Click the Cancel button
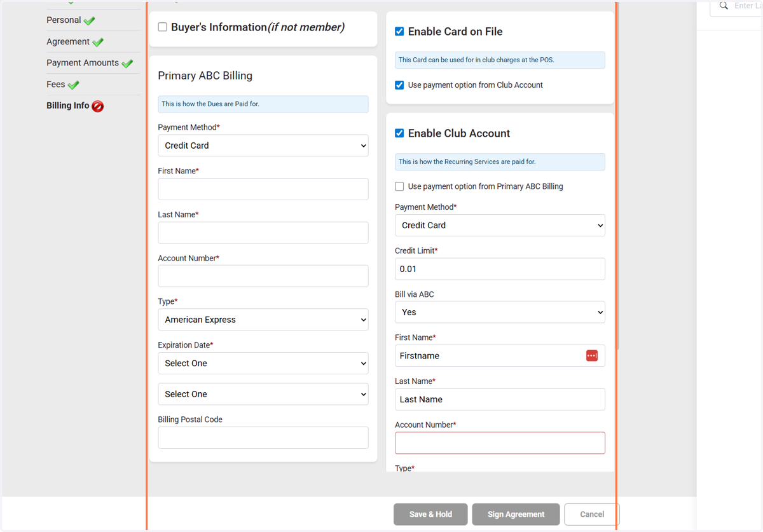This screenshot has height=532, width=763. pyautogui.click(x=592, y=514)
